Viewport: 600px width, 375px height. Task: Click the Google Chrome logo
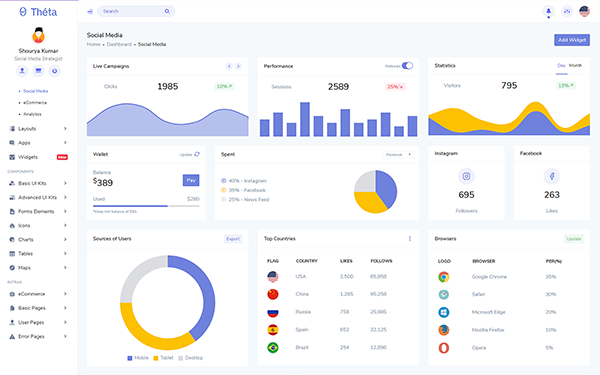(443, 277)
